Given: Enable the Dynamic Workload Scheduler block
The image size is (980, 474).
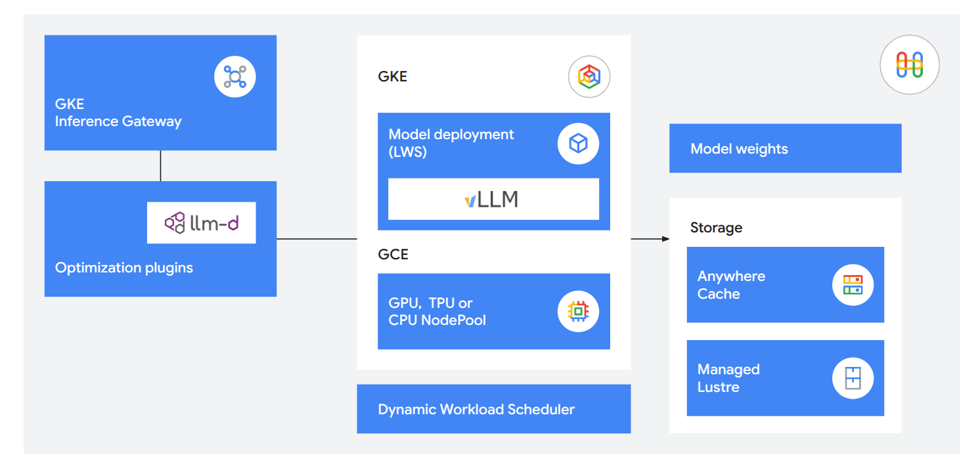Looking at the screenshot, I should click(493, 408).
